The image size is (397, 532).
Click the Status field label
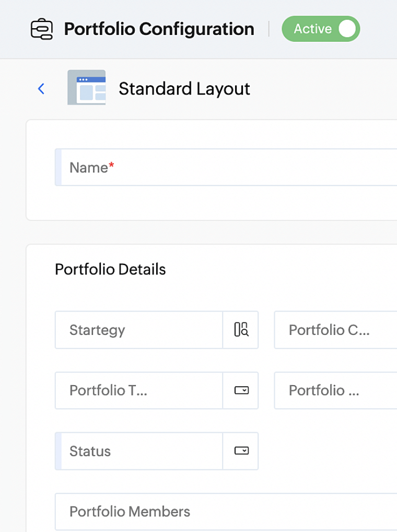(x=90, y=451)
